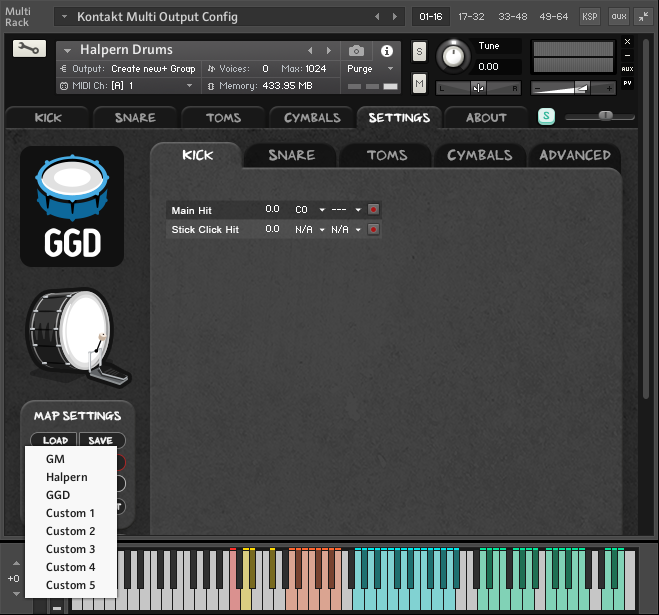Click the GGD drum logo

[x=72, y=207]
